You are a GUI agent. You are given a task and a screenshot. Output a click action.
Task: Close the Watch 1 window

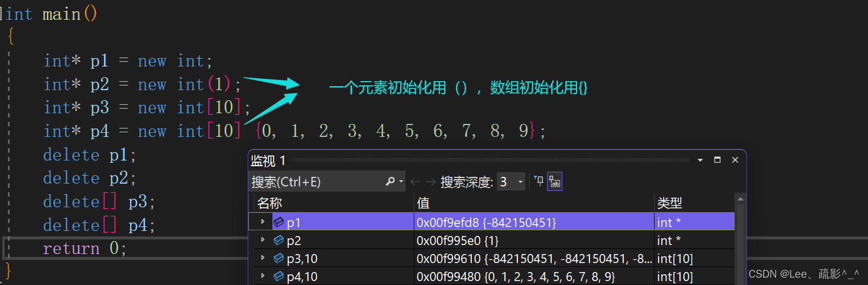tap(735, 161)
